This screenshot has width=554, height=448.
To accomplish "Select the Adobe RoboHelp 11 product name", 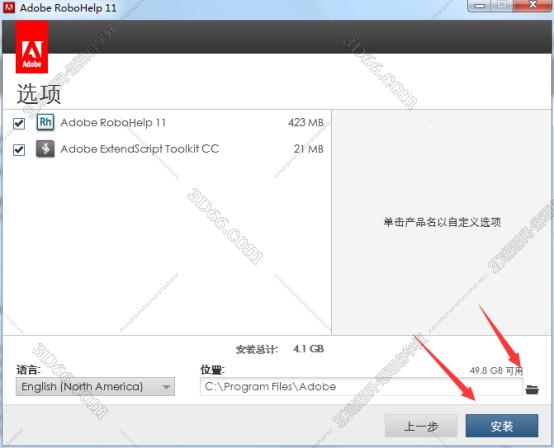I will pos(113,123).
